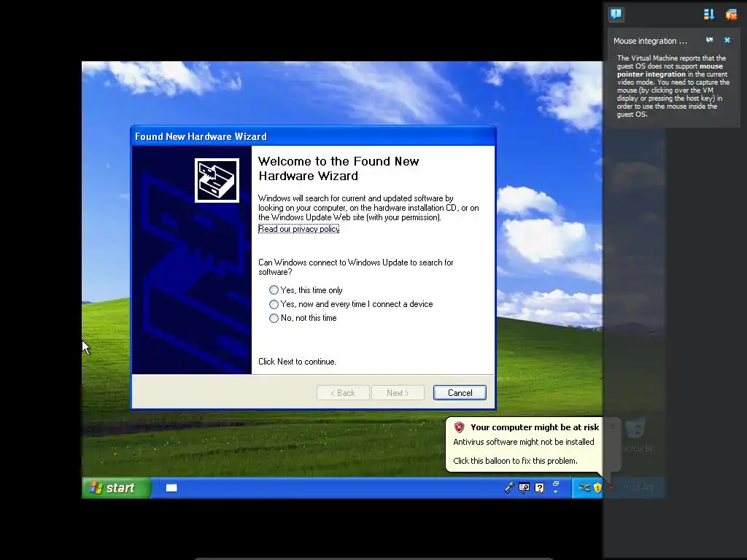Click the disabled Next button
The width and height of the screenshot is (747, 560).
tap(398, 393)
